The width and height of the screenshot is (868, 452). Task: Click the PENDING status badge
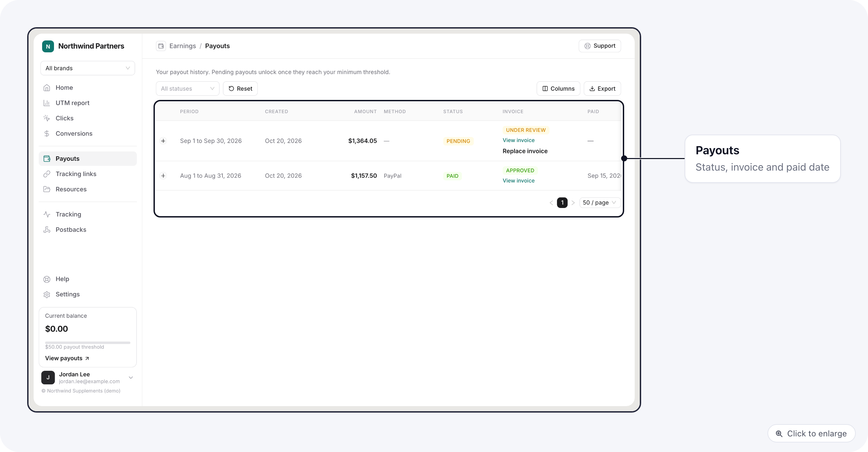(x=458, y=141)
